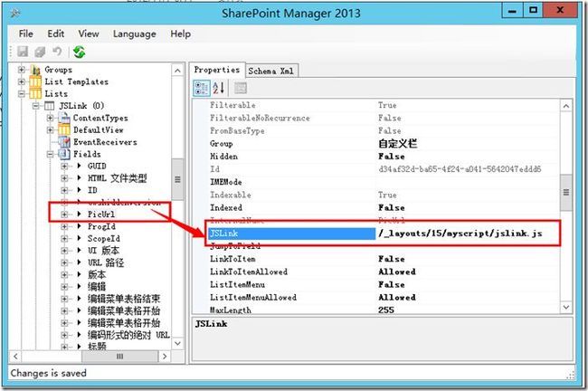This screenshot has height=391, width=588.
Task: Open the Language menu
Action: click(134, 33)
